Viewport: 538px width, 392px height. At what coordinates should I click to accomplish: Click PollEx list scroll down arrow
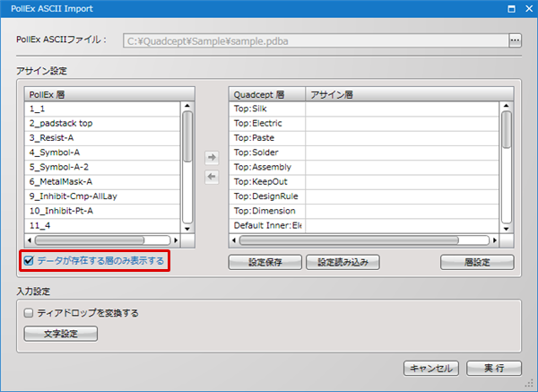(187, 229)
